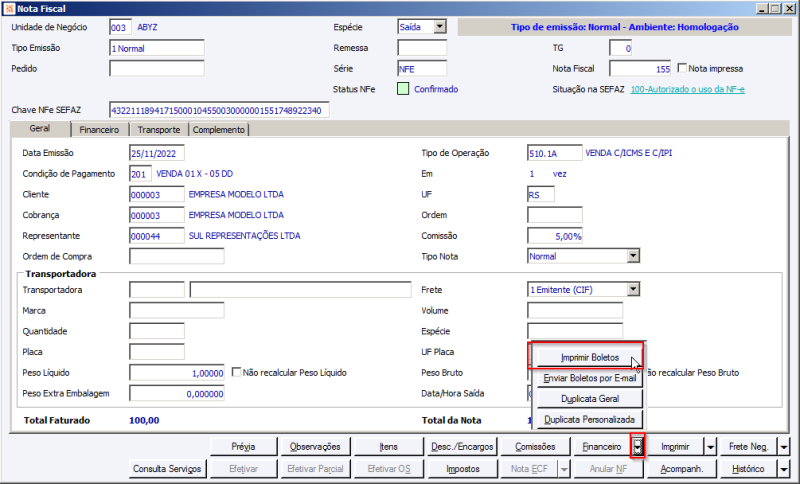
Task: Open Consulta Serviços button
Action: (167, 469)
